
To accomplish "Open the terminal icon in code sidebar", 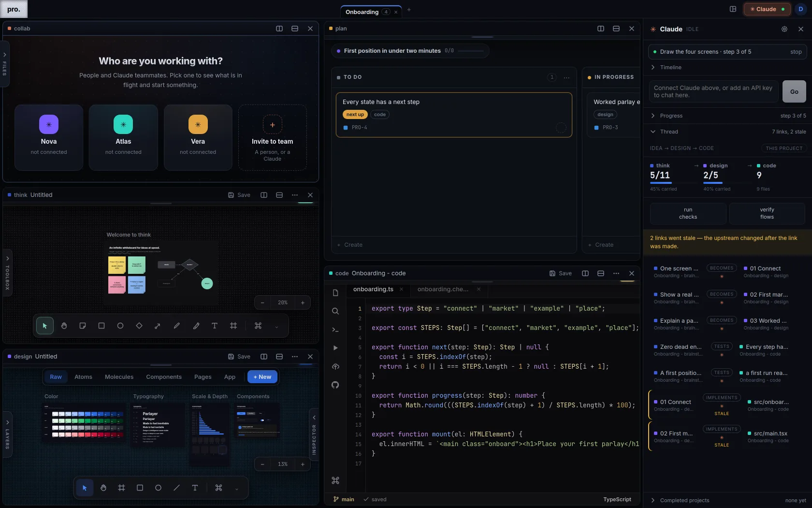I will coord(335,329).
